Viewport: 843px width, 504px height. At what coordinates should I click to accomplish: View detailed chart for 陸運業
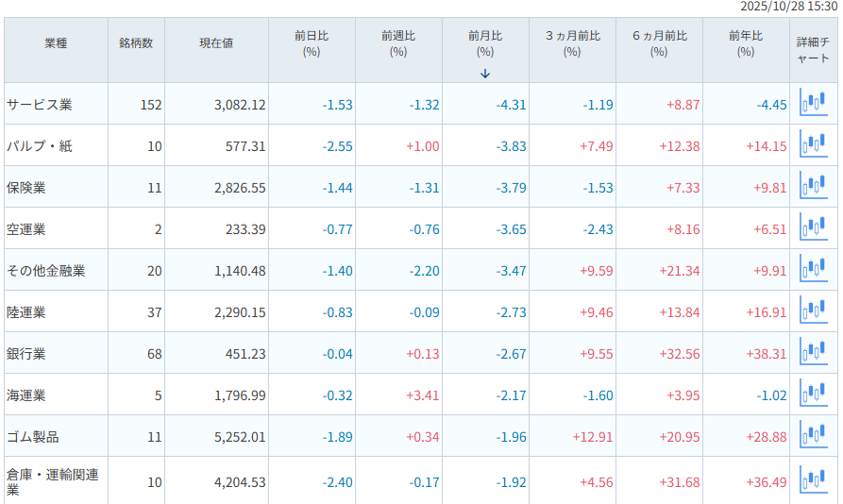(813, 311)
